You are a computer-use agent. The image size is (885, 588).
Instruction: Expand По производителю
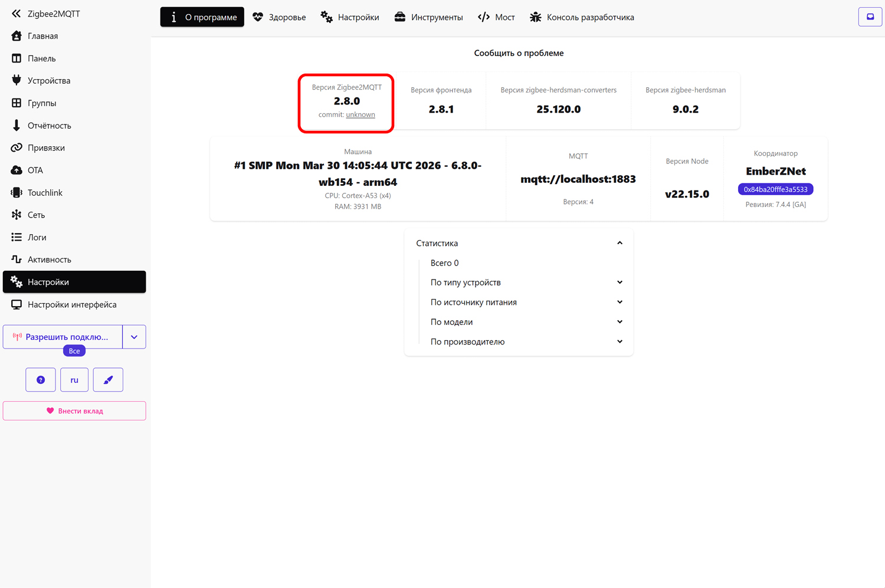coord(527,341)
